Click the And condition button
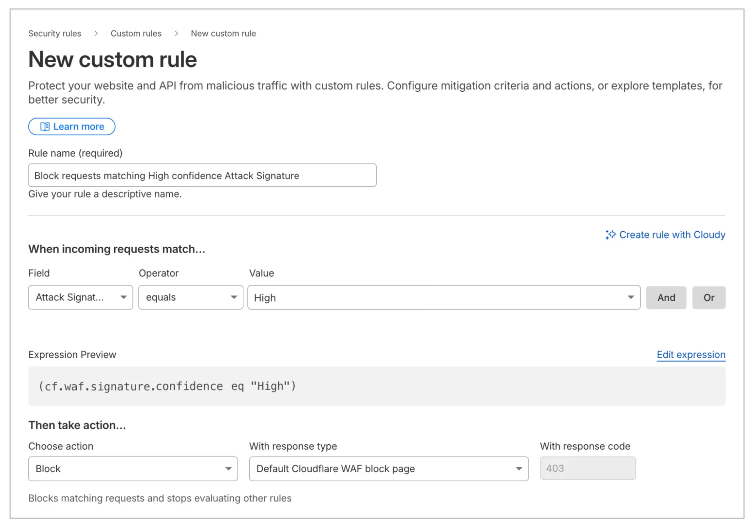The height and width of the screenshot is (532, 756). (666, 298)
